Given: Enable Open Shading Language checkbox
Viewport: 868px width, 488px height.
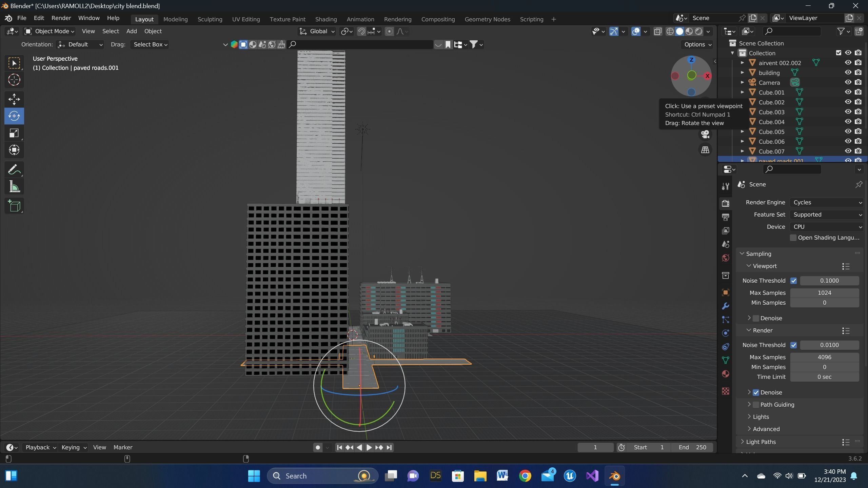Looking at the screenshot, I should (793, 238).
